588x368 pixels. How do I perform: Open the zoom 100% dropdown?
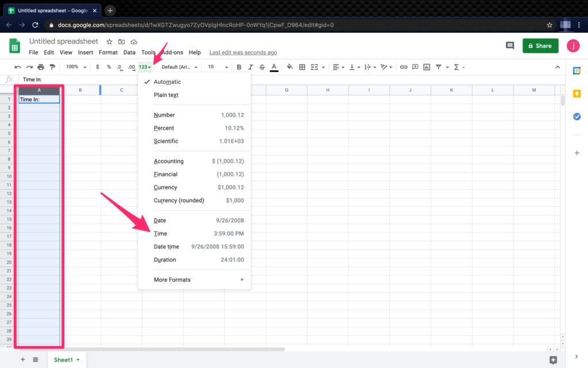[x=76, y=67]
